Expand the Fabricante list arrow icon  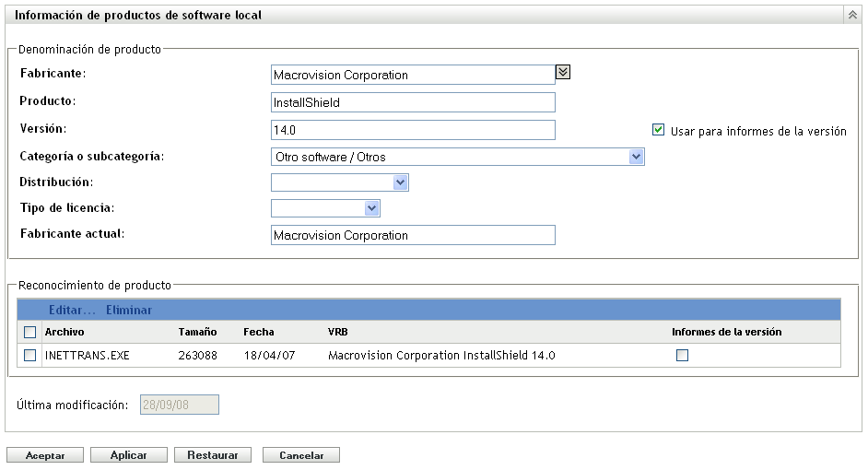[564, 71]
